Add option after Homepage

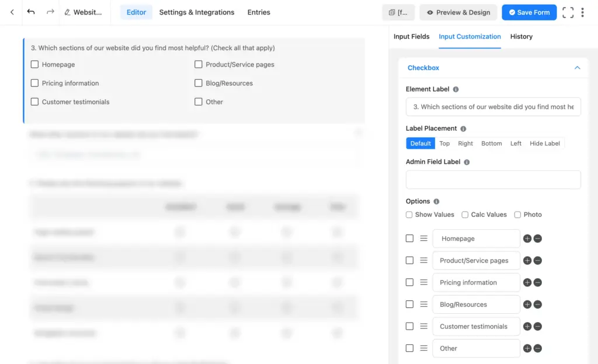tap(527, 239)
